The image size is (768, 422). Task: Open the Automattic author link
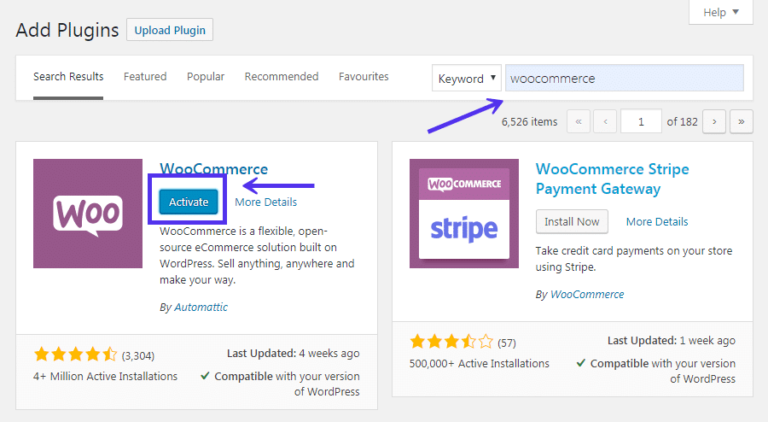pos(200,307)
